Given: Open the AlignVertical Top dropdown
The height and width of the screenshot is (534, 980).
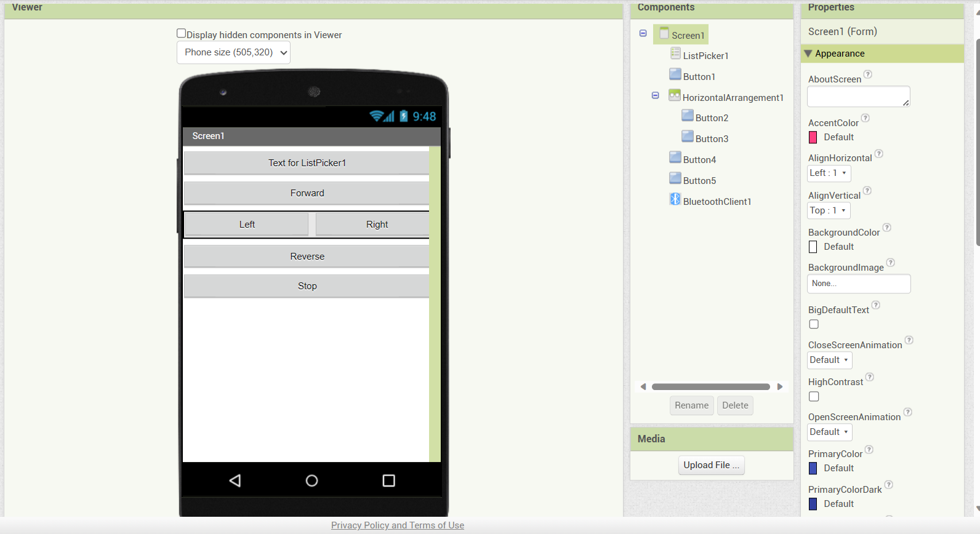Looking at the screenshot, I should (x=829, y=210).
